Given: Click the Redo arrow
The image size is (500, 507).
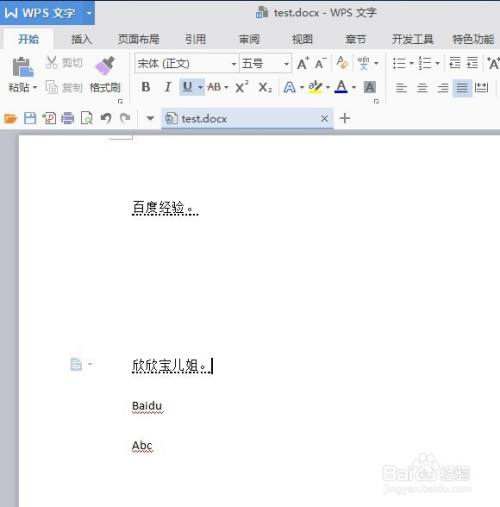Looking at the screenshot, I should tap(125, 118).
